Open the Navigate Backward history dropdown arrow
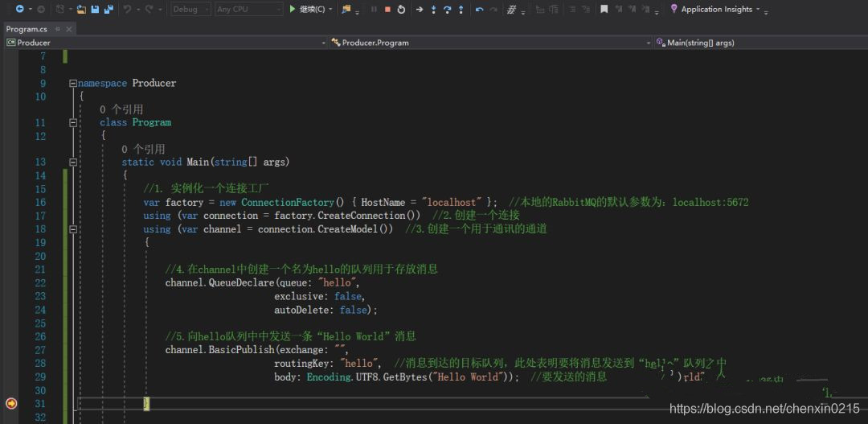 pyautogui.click(x=29, y=10)
